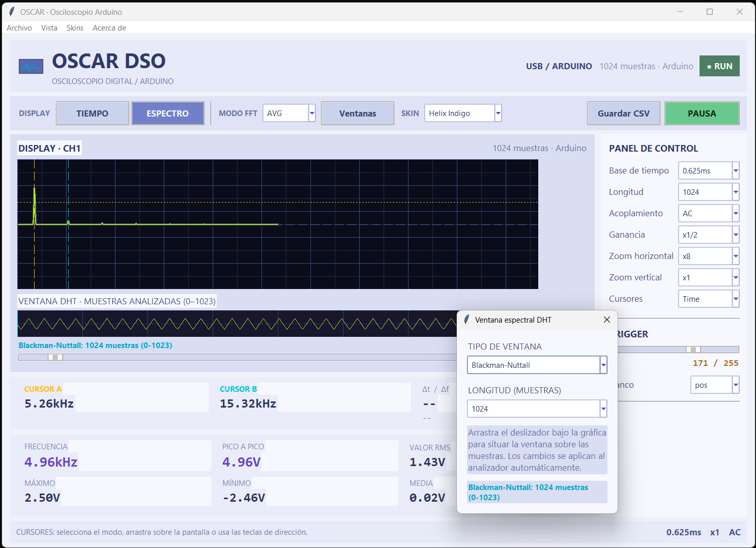This screenshot has height=548, width=756.
Task: Open the SKIN Helix Indigo dropdown
Action: tap(463, 113)
